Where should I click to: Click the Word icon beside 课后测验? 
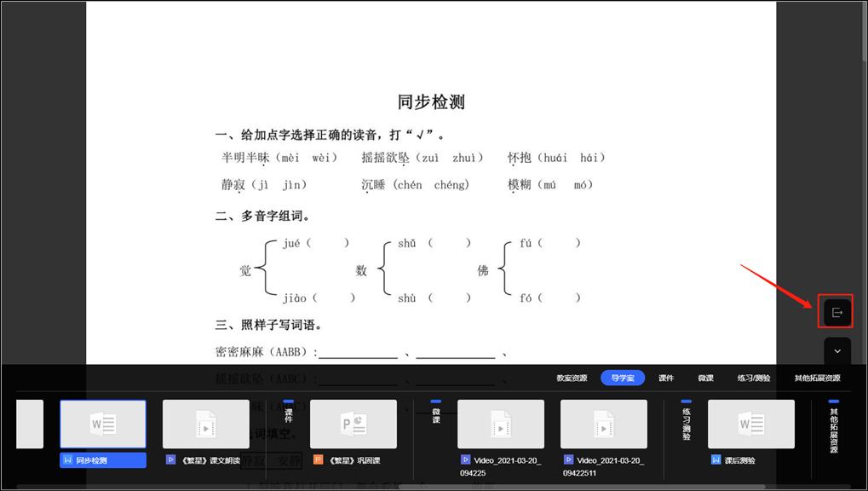(716, 459)
